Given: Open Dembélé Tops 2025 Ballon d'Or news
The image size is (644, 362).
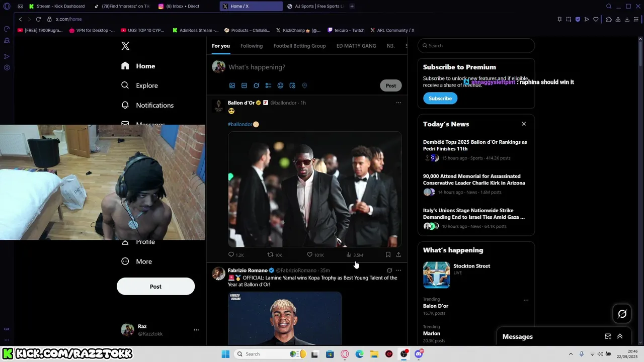Looking at the screenshot, I should 476,150.
